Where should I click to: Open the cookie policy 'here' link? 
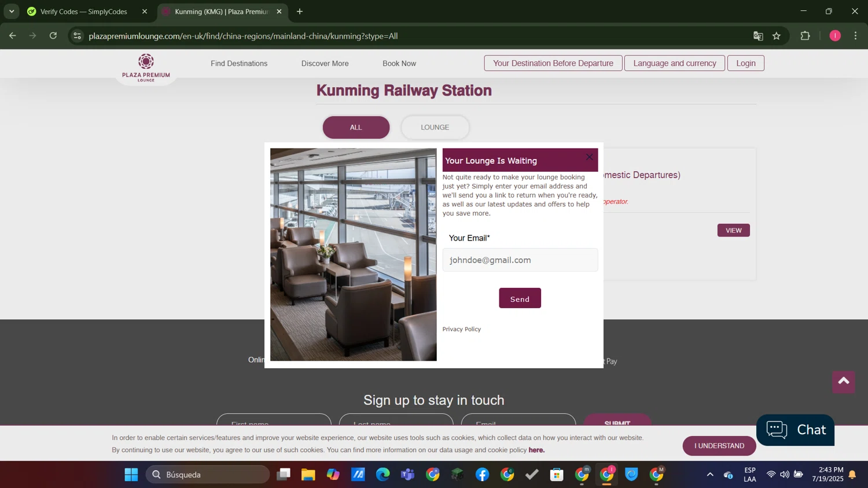(x=536, y=450)
